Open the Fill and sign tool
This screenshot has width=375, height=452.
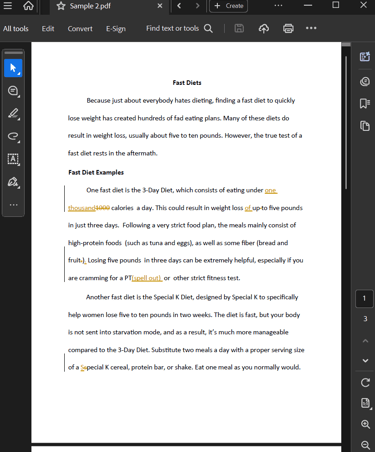point(13,182)
